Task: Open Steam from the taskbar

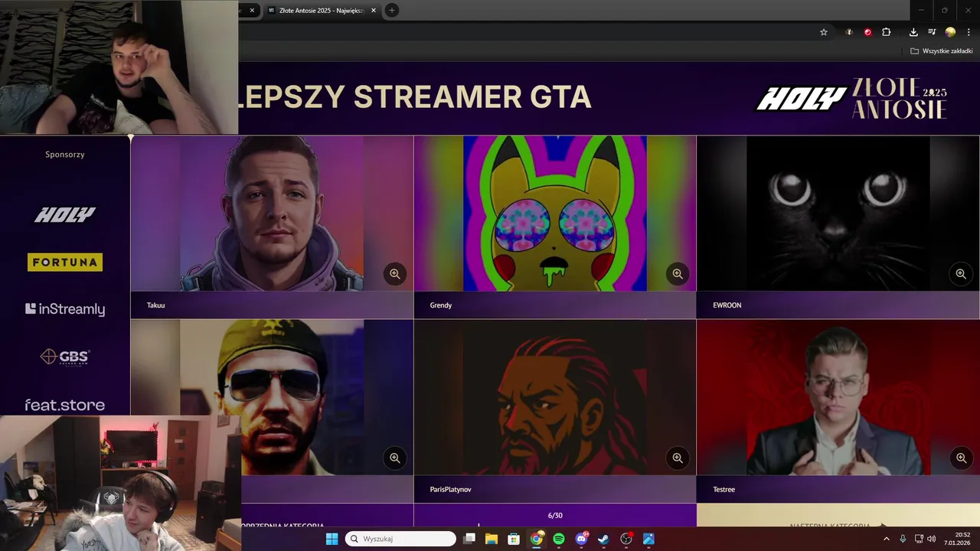Action: click(603, 539)
